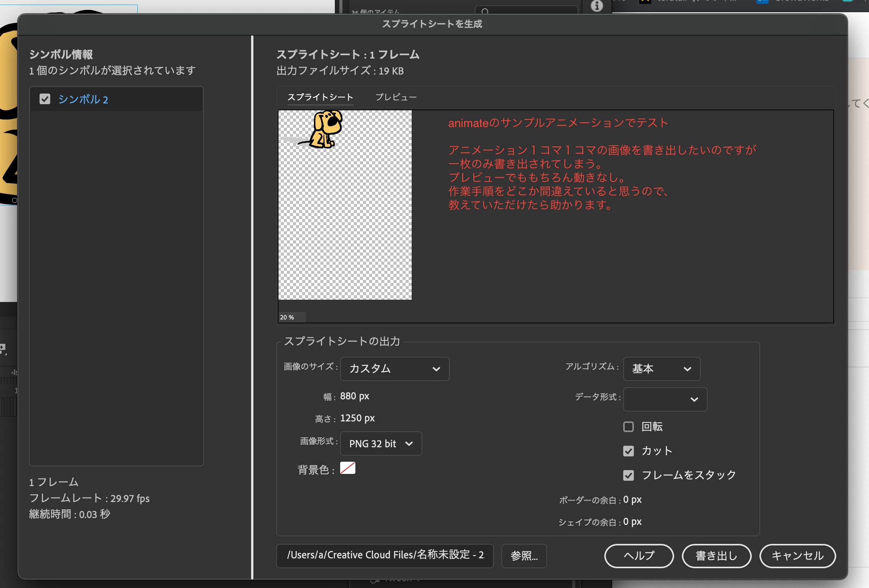
Task: Open the 背景色 color swatch
Action: click(347, 468)
